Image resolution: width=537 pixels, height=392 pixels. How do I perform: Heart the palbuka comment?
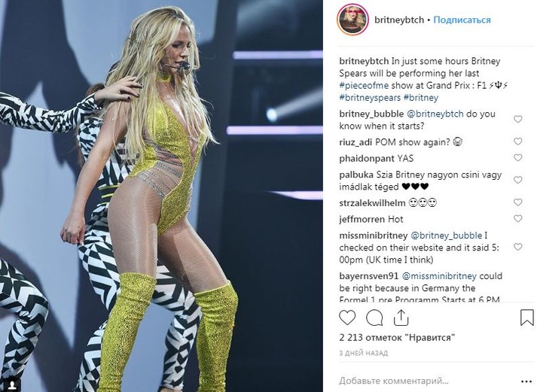[x=518, y=180]
